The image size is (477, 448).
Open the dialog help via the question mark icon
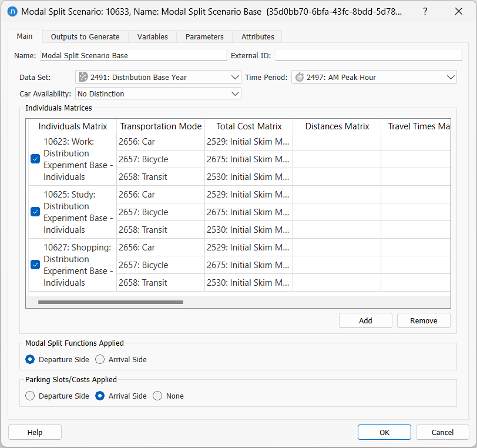[425, 12]
